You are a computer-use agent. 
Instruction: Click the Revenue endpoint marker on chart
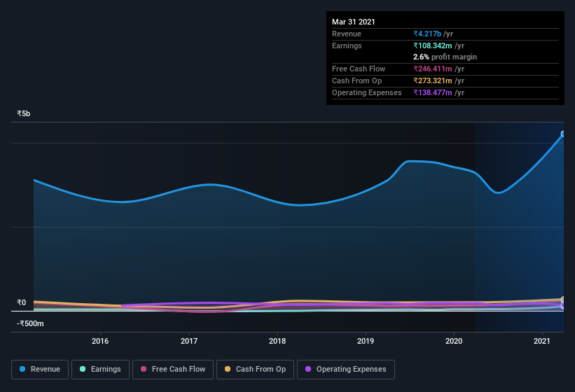tap(563, 134)
